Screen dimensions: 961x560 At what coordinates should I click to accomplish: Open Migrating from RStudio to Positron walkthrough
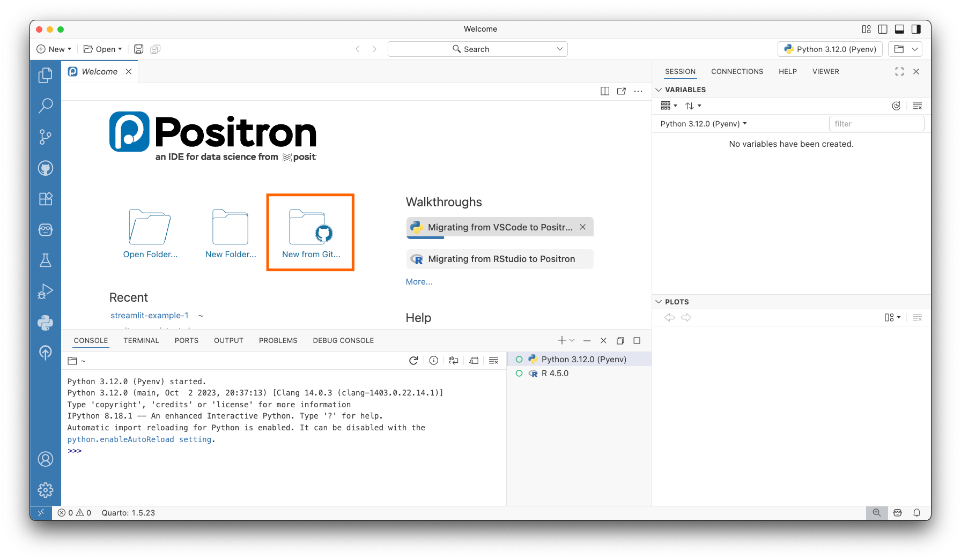tap(501, 259)
